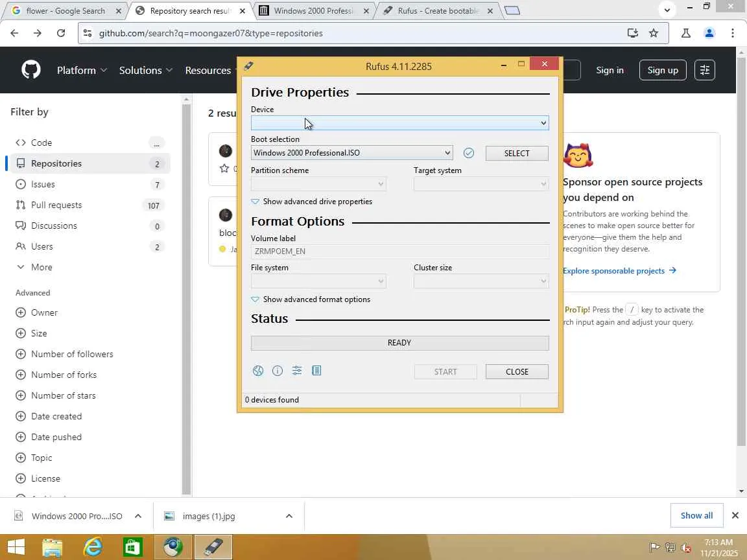The width and height of the screenshot is (747, 560).
Task: Click the Volume label input field
Action: 399,251
